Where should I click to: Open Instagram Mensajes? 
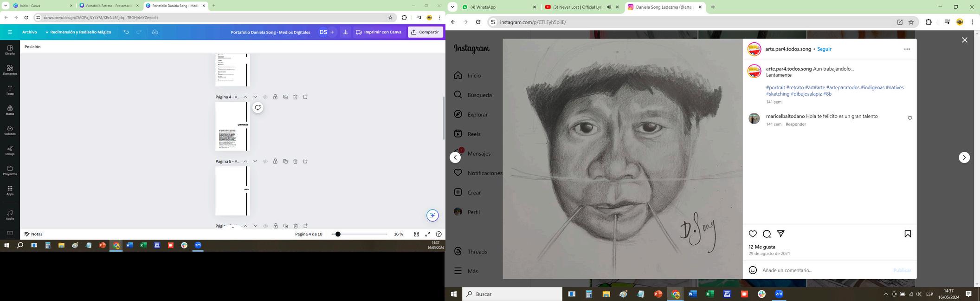(x=472, y=154)
